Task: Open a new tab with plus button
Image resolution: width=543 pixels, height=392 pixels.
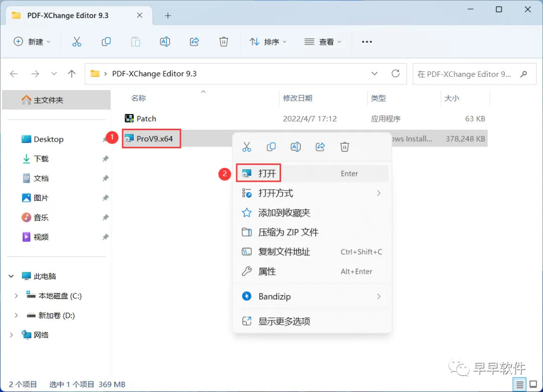Action: click(168, 16)
